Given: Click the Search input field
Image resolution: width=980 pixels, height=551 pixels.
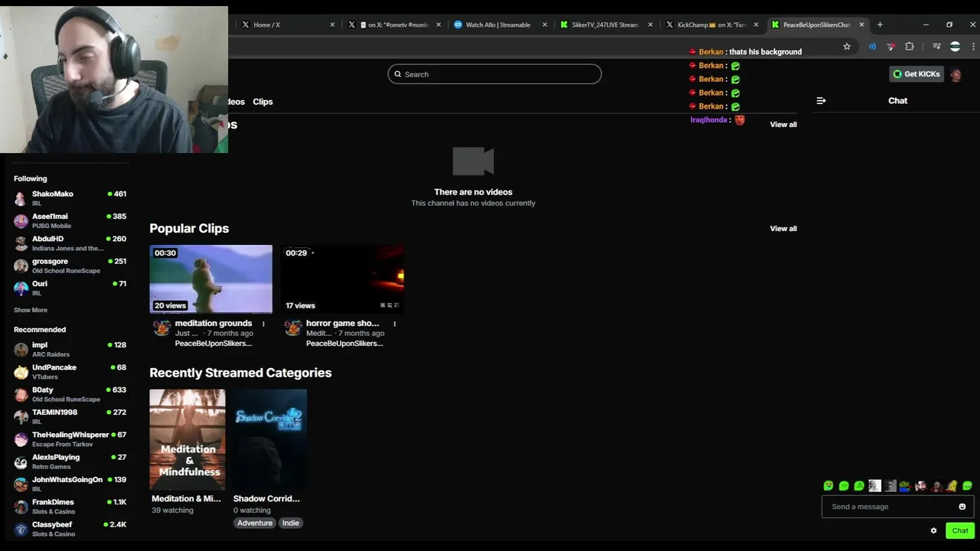Looking at the screenshot, I should point(495,74).
